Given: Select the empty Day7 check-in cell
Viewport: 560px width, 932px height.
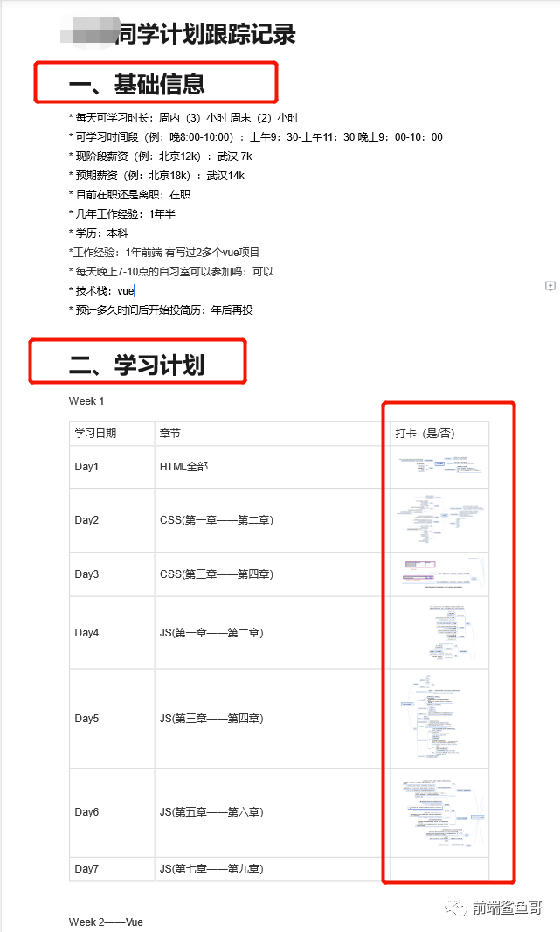Looking at the screenshot, I should [x=439, y=868].
